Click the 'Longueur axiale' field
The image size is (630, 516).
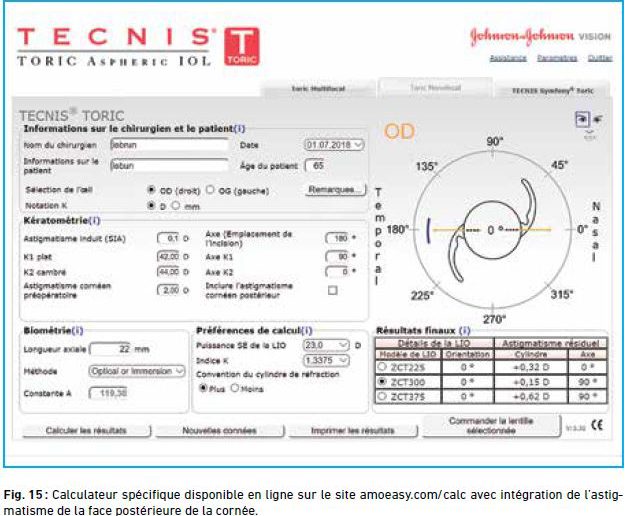pyautogui.click(x=110, y=349)
